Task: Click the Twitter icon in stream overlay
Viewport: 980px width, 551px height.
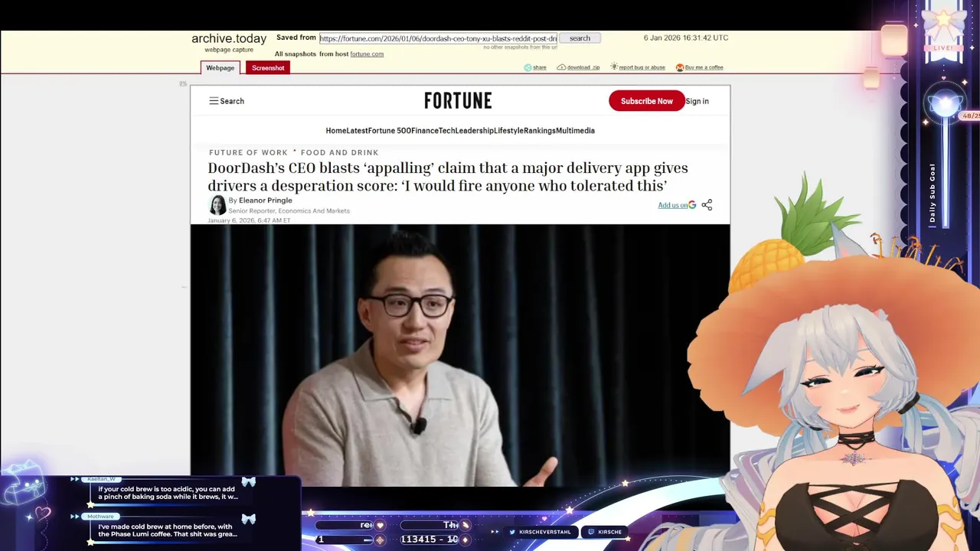Action: point(512,532)
